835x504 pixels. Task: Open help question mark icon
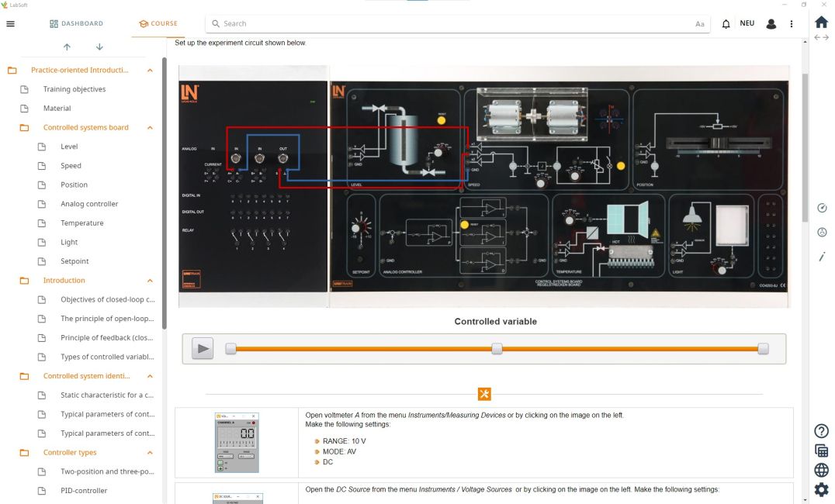[822, 431]
